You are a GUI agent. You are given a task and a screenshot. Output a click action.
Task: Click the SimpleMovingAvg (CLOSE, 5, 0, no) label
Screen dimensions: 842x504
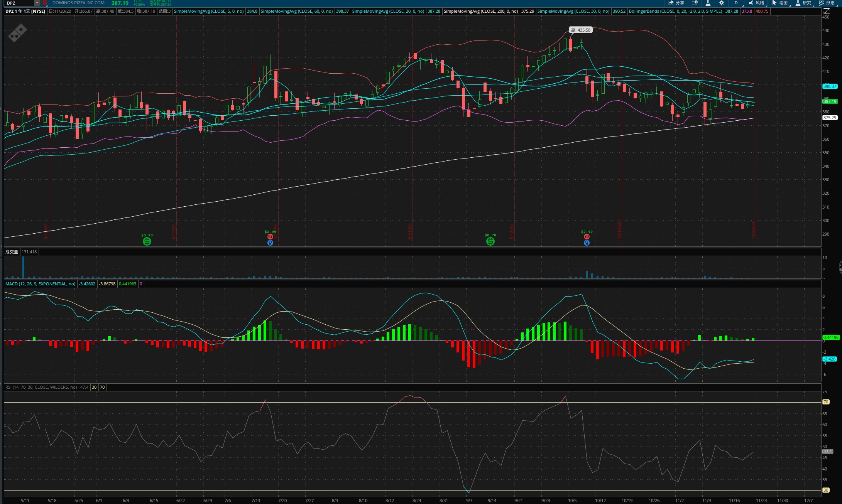(209, 11)
